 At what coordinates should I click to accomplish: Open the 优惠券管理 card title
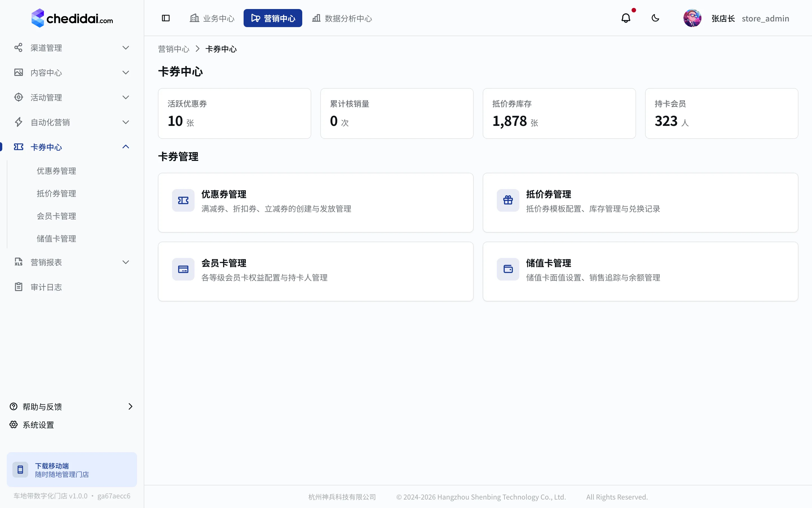point(224,194)
